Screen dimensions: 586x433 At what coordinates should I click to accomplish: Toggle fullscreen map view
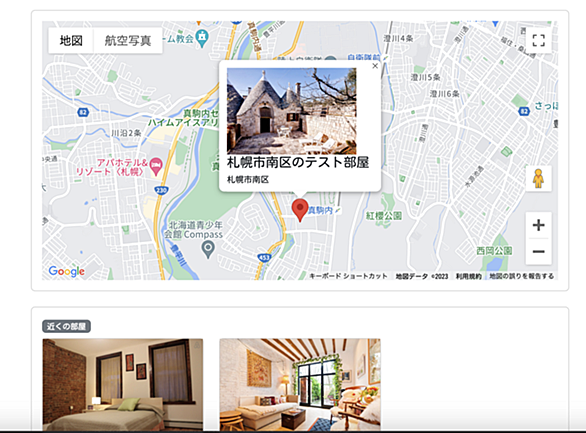coord(539,40)
